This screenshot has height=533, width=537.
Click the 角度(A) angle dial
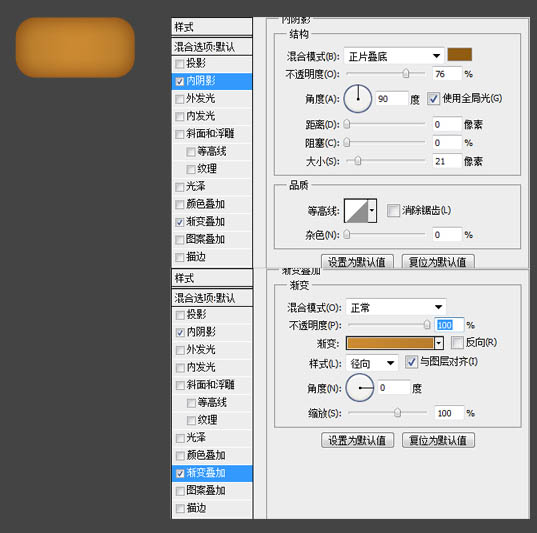click(358, 99)
